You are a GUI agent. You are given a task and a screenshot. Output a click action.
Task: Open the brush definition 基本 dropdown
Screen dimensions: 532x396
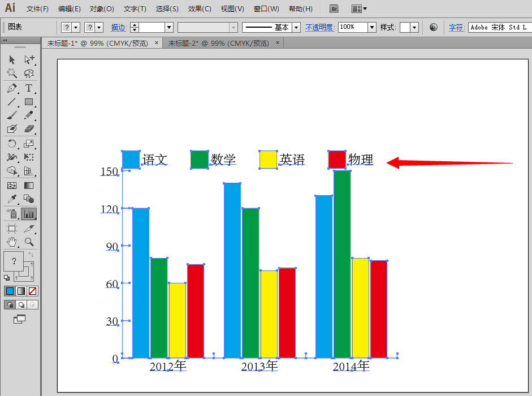[296, 28]
